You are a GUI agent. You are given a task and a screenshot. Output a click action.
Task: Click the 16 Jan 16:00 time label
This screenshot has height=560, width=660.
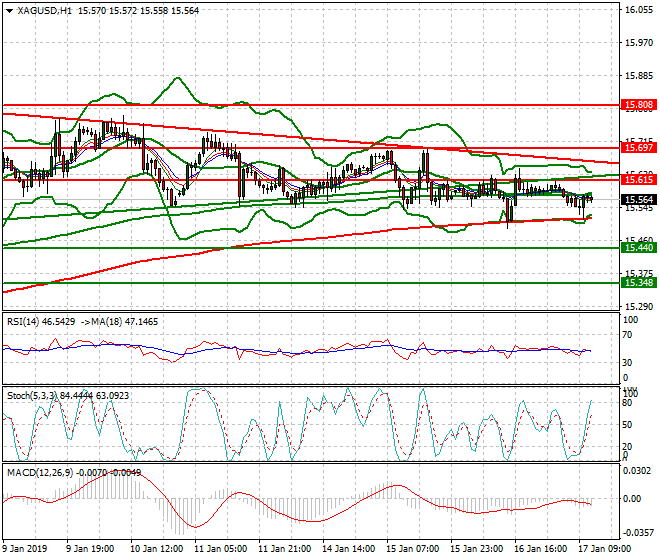point(540,549)
